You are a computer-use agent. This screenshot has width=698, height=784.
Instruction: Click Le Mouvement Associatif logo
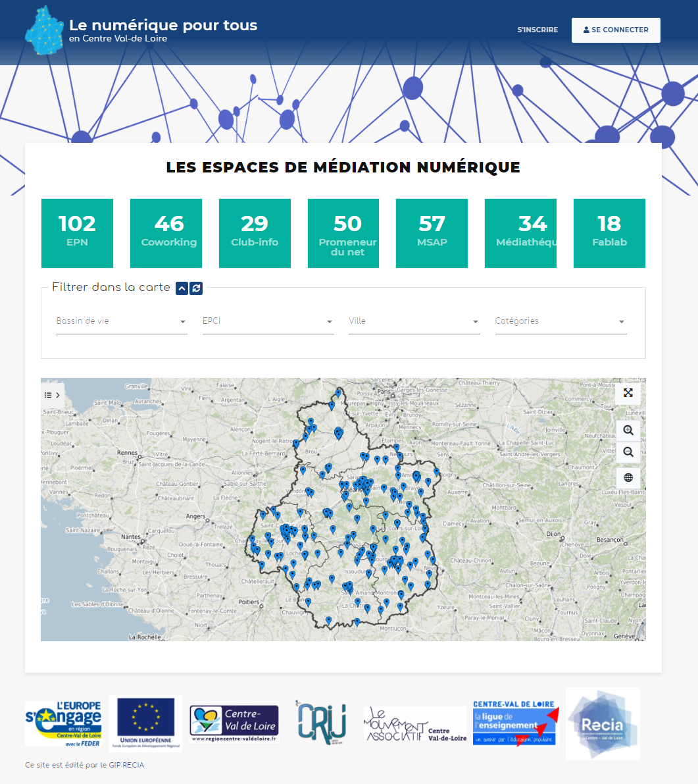pos(414,724)
